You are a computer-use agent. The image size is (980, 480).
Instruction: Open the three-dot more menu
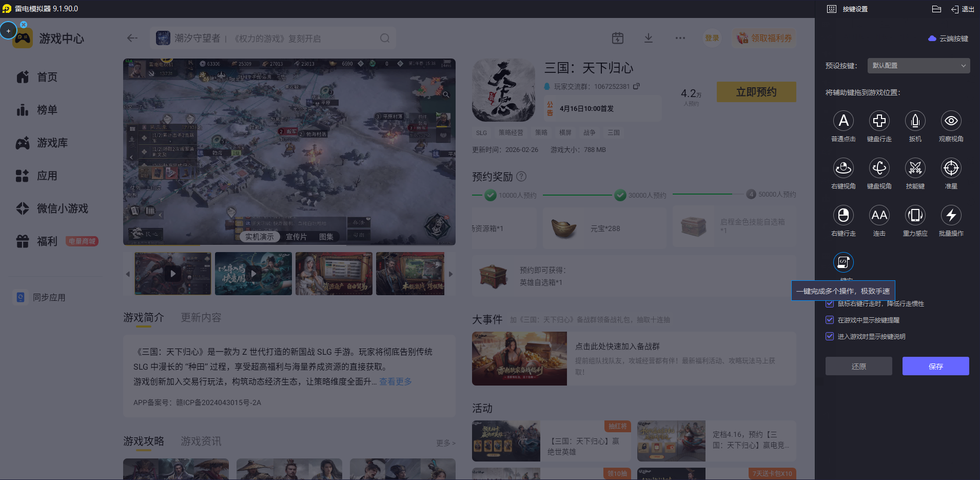(680, 38)
